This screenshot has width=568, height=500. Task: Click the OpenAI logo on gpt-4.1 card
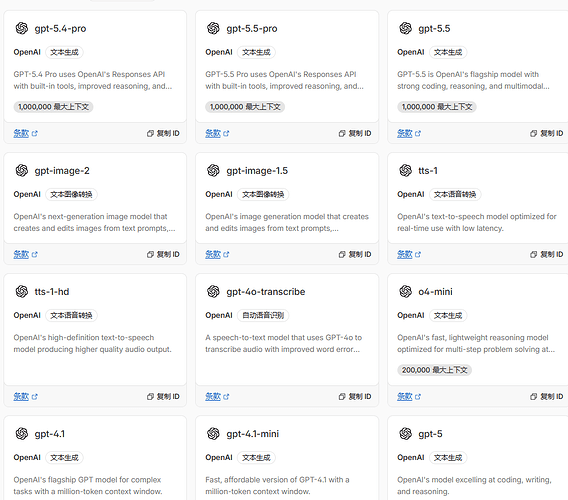tap(22, 433)
